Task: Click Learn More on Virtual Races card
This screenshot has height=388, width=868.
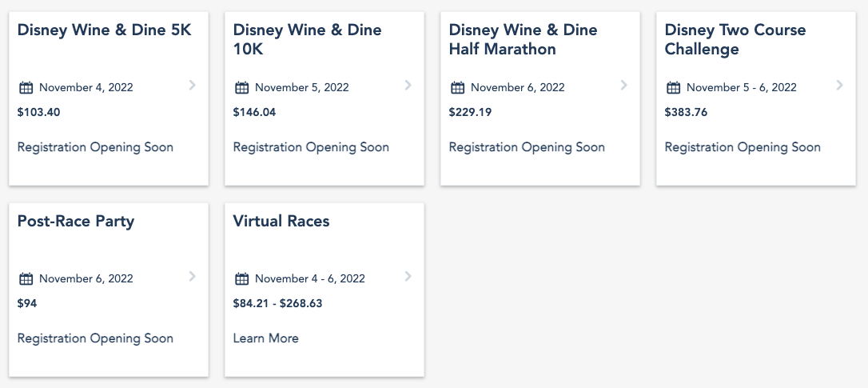Action: (265, 338)
